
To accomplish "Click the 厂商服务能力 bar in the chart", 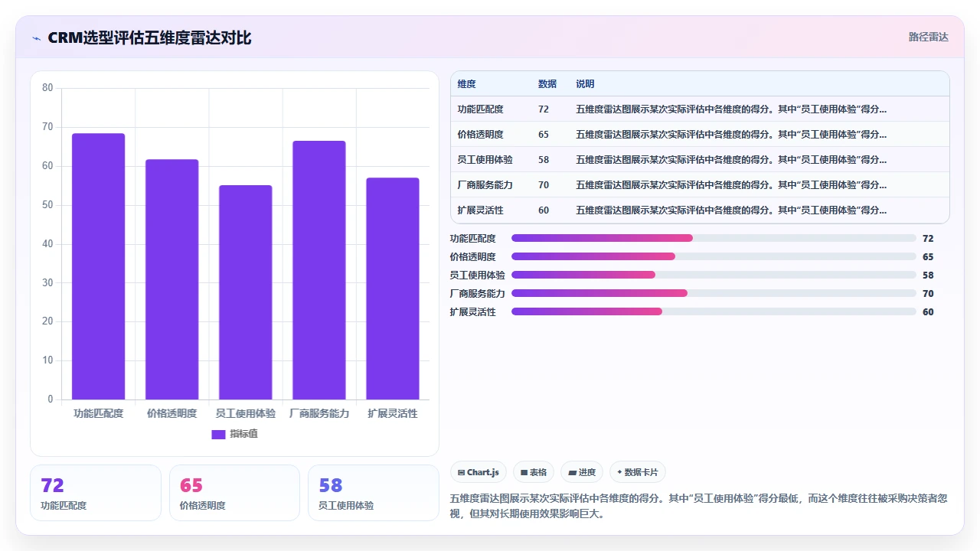I will [318, 270].
